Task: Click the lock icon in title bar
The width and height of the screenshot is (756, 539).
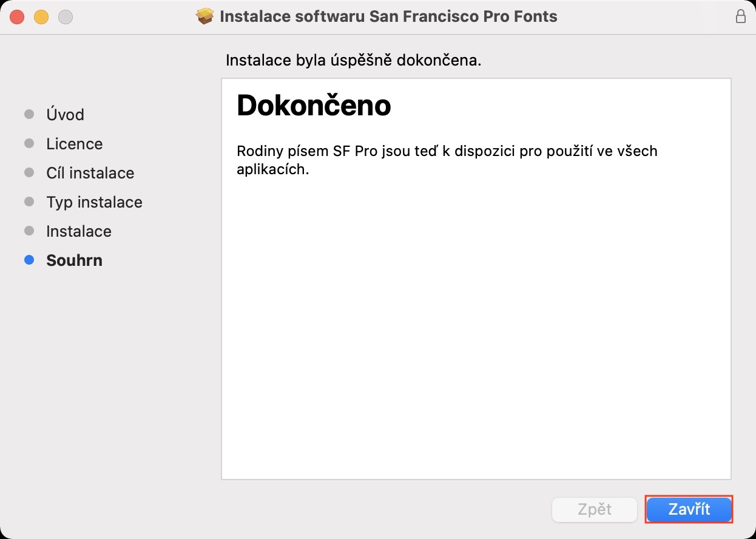Action: (x=740, y=16)
